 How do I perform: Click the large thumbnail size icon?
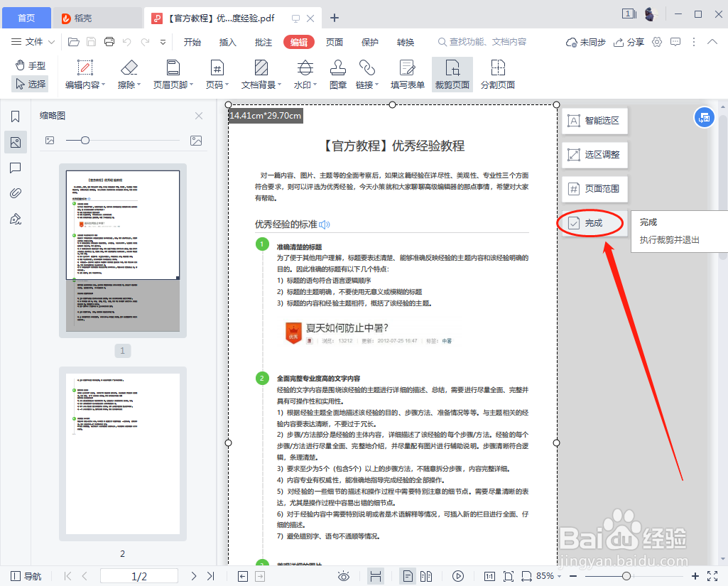[x=196, y=140]
